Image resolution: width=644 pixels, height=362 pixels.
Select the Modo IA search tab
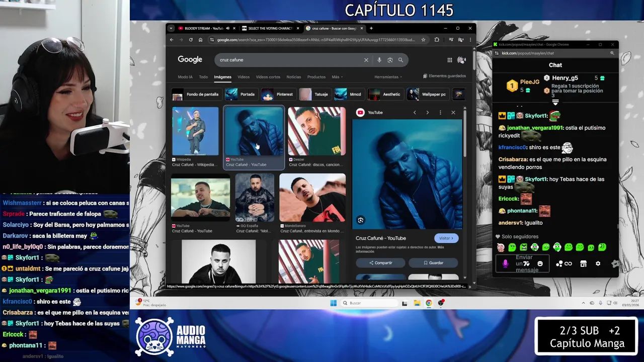coord(185,77)
